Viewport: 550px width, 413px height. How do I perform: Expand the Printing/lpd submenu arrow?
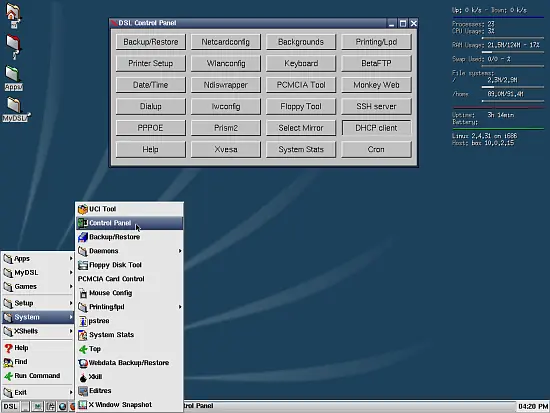[x=180, y=307]
